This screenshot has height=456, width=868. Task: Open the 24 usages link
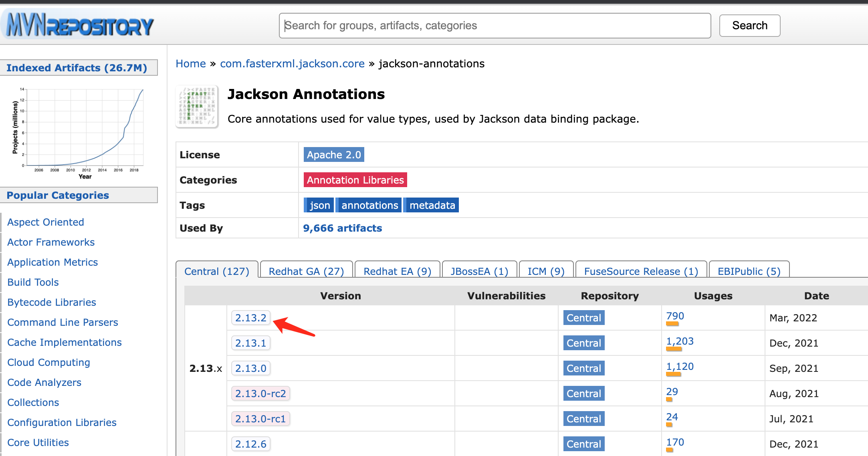coord(672,417)
